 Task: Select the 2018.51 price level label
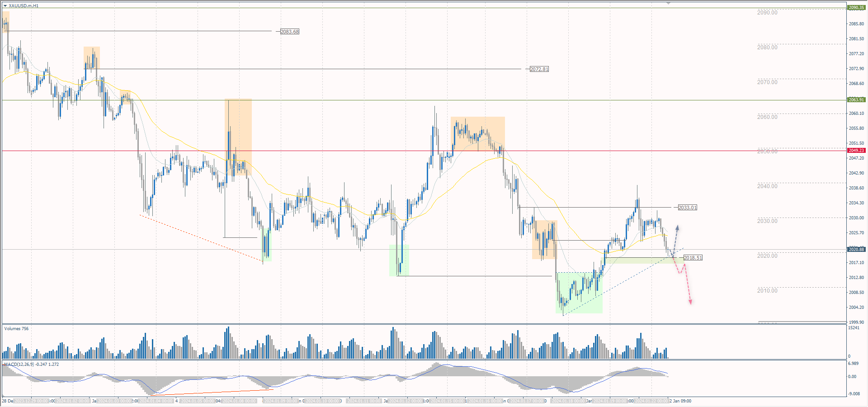(x=693, y=258)
